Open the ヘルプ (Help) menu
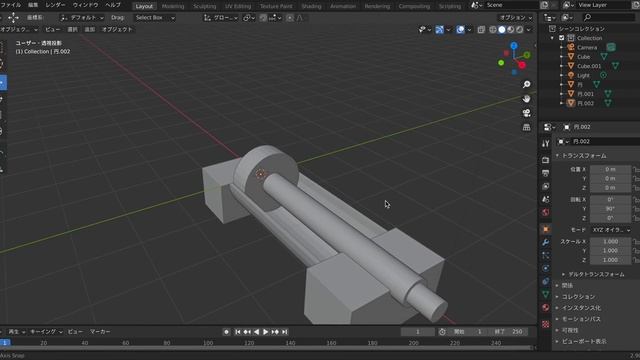The width and height of the screenshot is (640, 360). [113, 5]
